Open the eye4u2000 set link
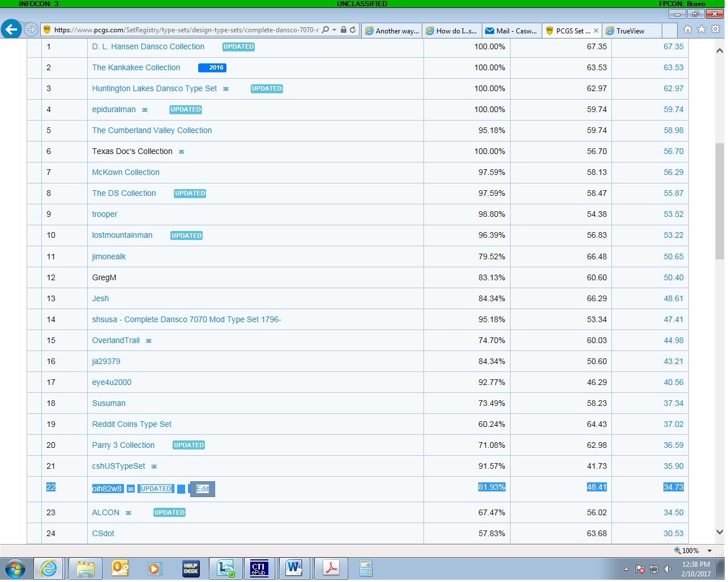 112,382
